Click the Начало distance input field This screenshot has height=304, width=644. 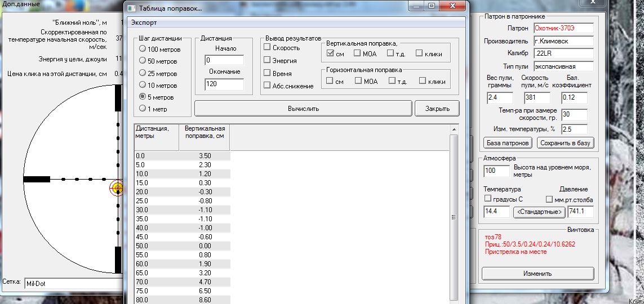224,60
